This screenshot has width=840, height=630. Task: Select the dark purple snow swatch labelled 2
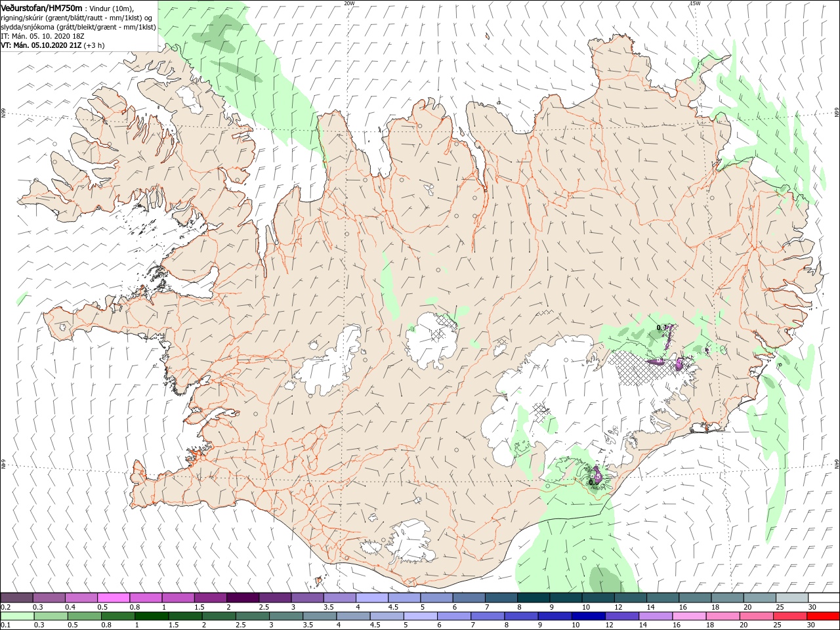[243, 598]
